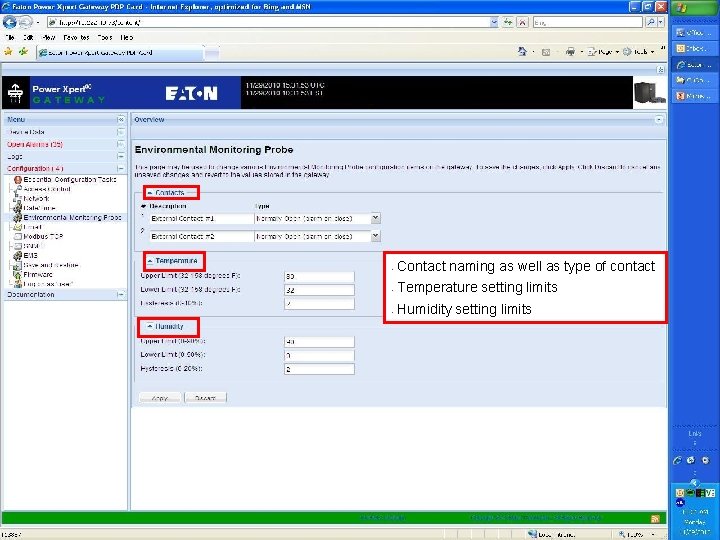Screen dimensions: 720x540
Task: Open External Contact #1 type dropdown
Action: [x=375, y=218]
